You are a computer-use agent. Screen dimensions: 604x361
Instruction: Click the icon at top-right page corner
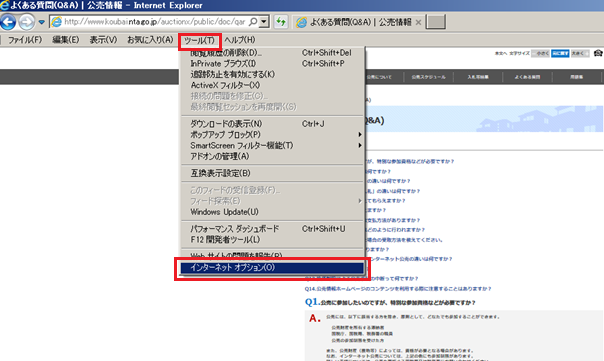(598, 53)
